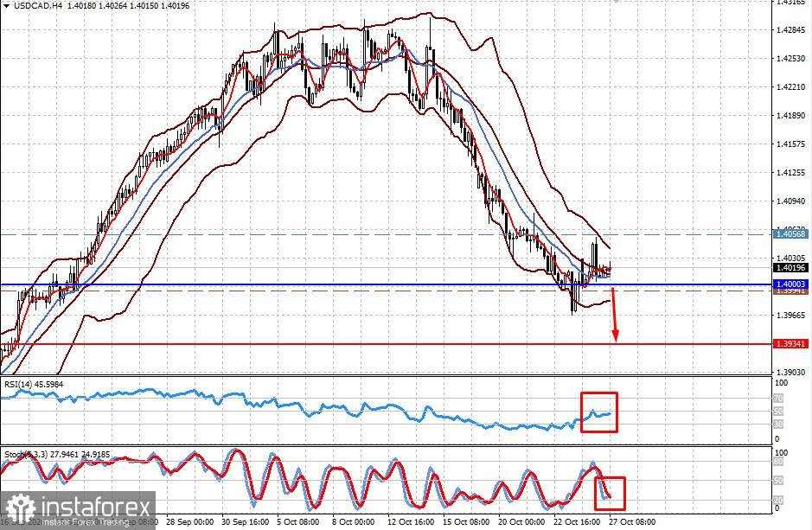This screenshot has width=812, height=530.
Task: Click the current price 1.40196 label
Action: tap(790, 267)
